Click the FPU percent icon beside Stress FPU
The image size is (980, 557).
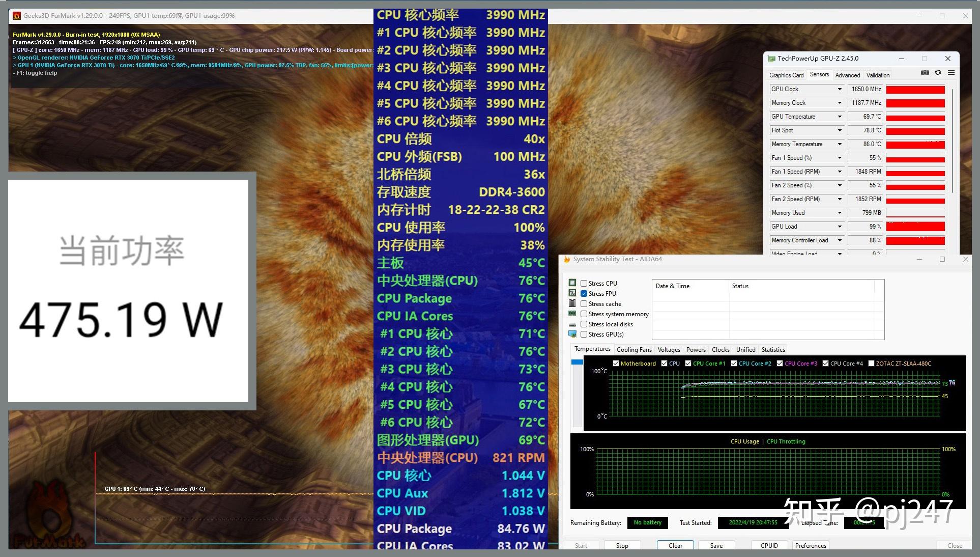pos(572,293)
